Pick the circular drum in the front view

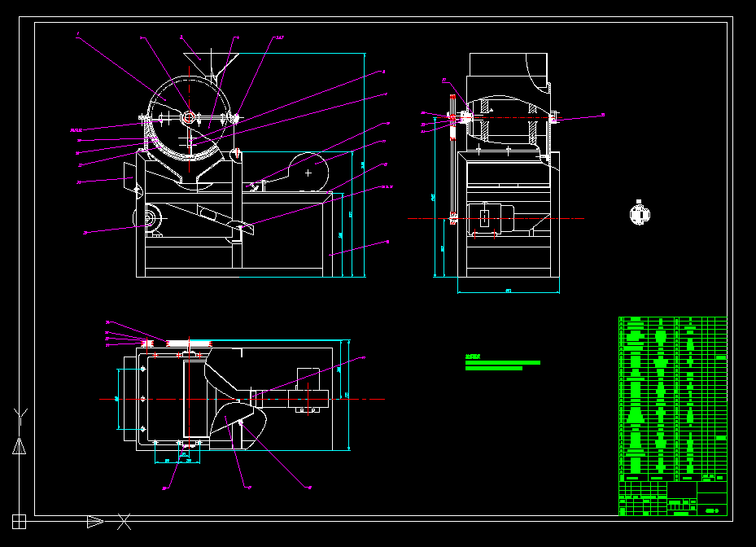pos(189,117)
